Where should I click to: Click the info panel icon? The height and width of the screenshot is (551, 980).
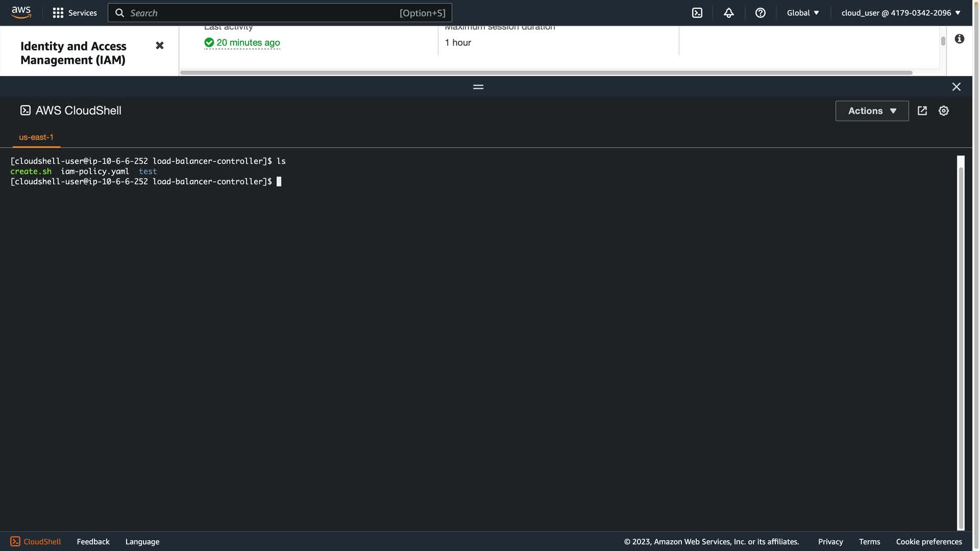(x=959, y=39)
